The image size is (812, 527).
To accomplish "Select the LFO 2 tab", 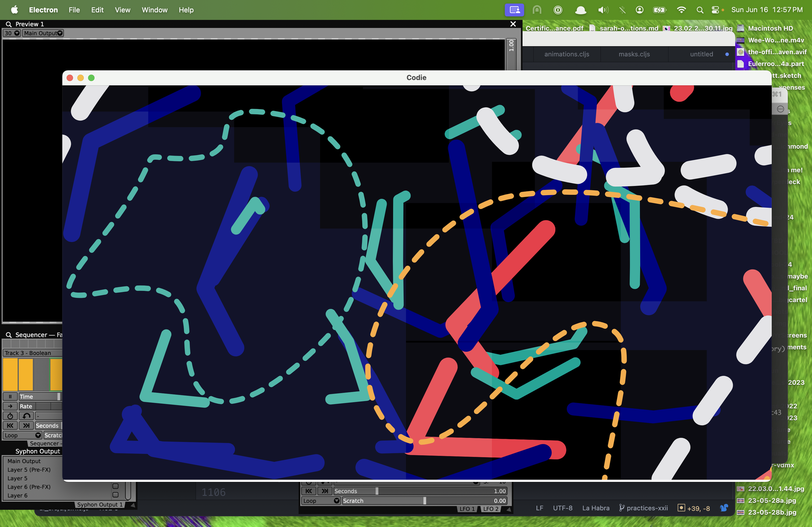I will [x=491, y=509].
